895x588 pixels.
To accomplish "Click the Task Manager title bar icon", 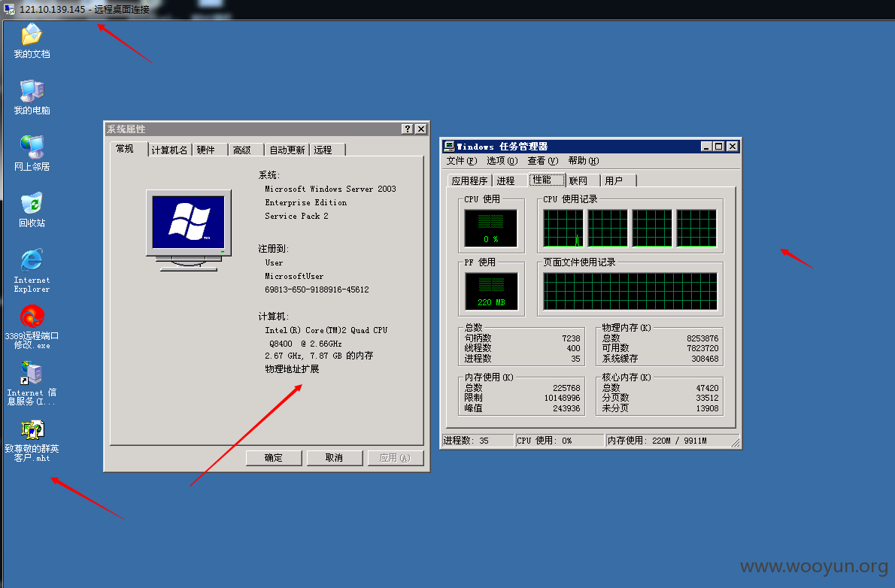I will pyautogui.click(x=449, y=146).
